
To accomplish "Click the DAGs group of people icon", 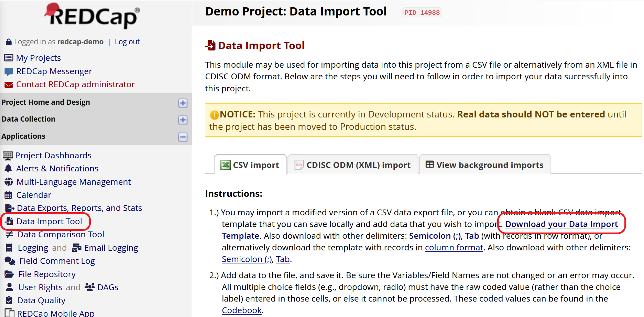I will [x=90, y=287].
